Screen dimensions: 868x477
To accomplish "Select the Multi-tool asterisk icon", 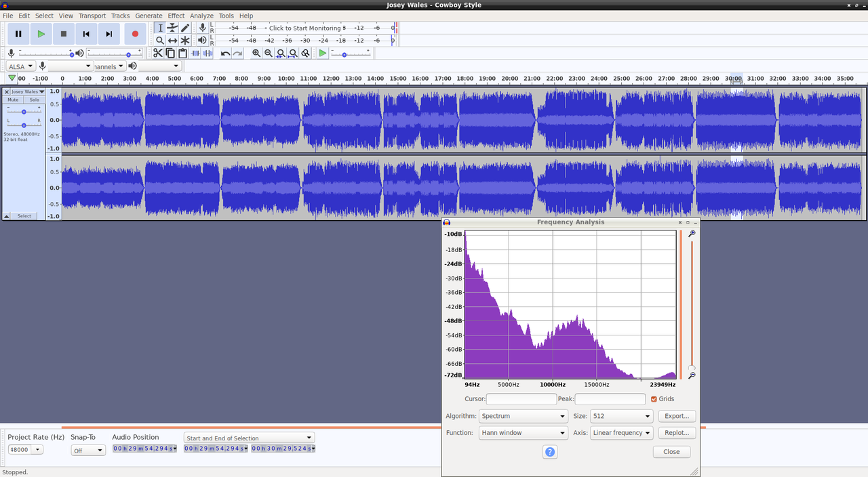I will click(x=184, y=41).
